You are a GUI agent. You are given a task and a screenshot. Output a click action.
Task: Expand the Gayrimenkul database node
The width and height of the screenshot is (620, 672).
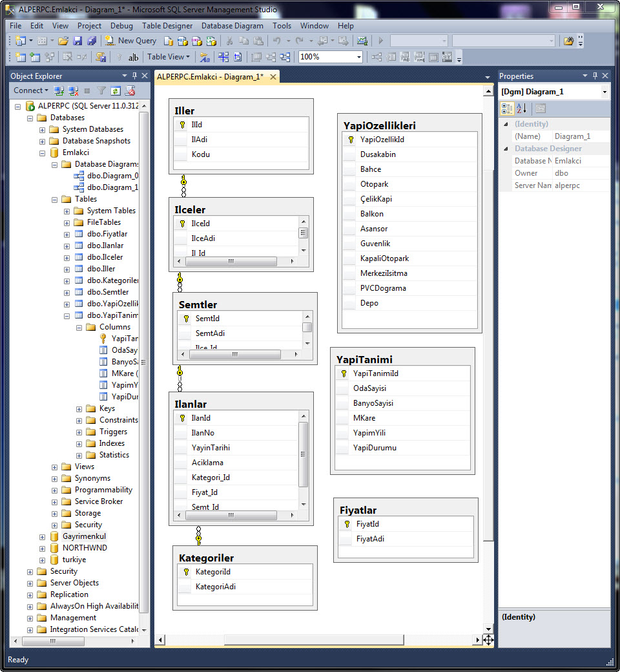tap(42, 537)
